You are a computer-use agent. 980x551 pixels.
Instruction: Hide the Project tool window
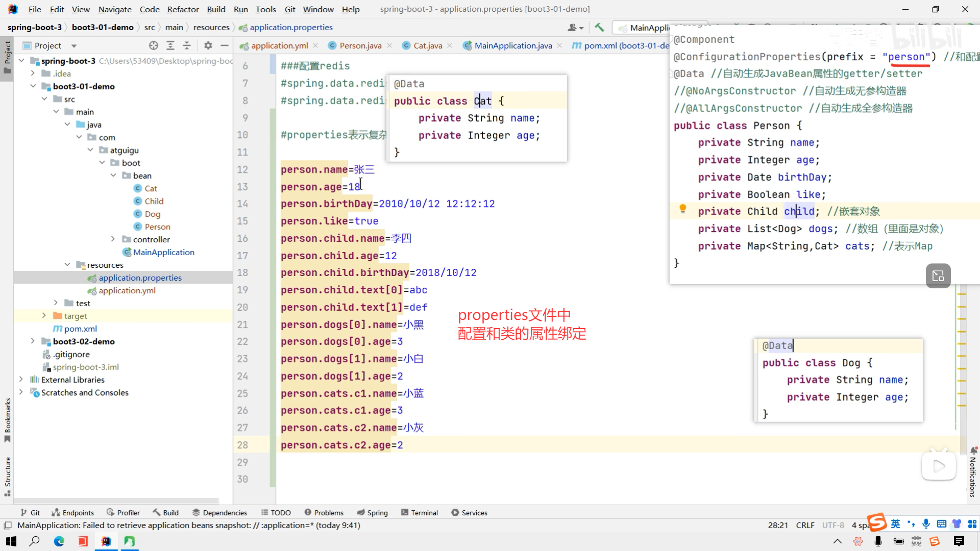[224, 45]
